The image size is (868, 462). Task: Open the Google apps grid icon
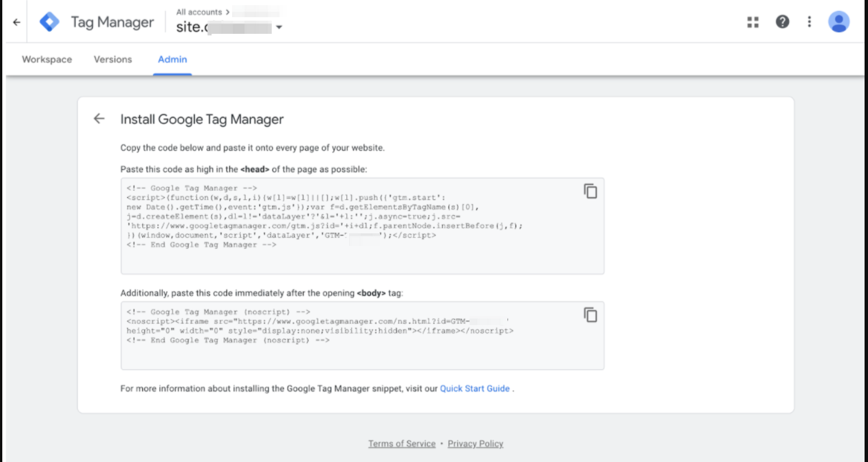pos(752,21)
